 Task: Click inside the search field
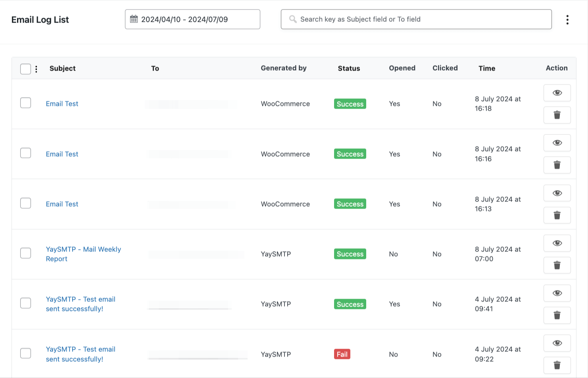397,19
